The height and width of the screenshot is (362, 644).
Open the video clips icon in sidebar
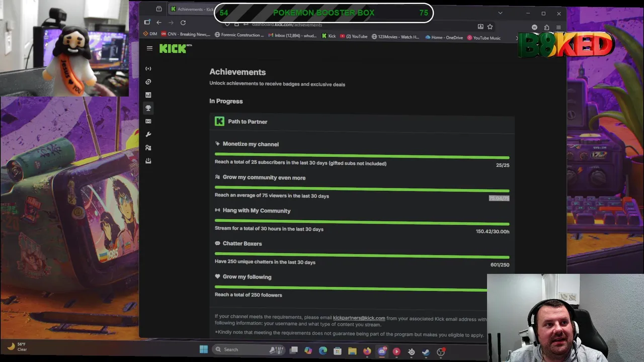click(148, 121)
